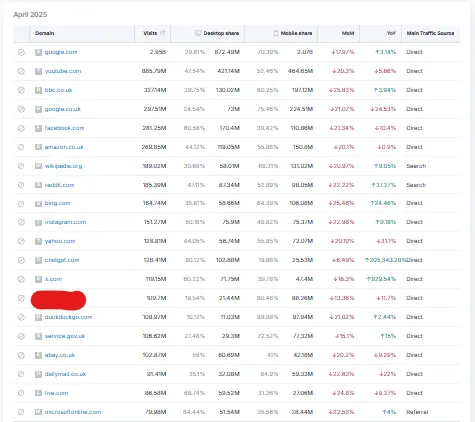Open the service.gov.uk domain link

pyautogui.click(x=65, y=336)
